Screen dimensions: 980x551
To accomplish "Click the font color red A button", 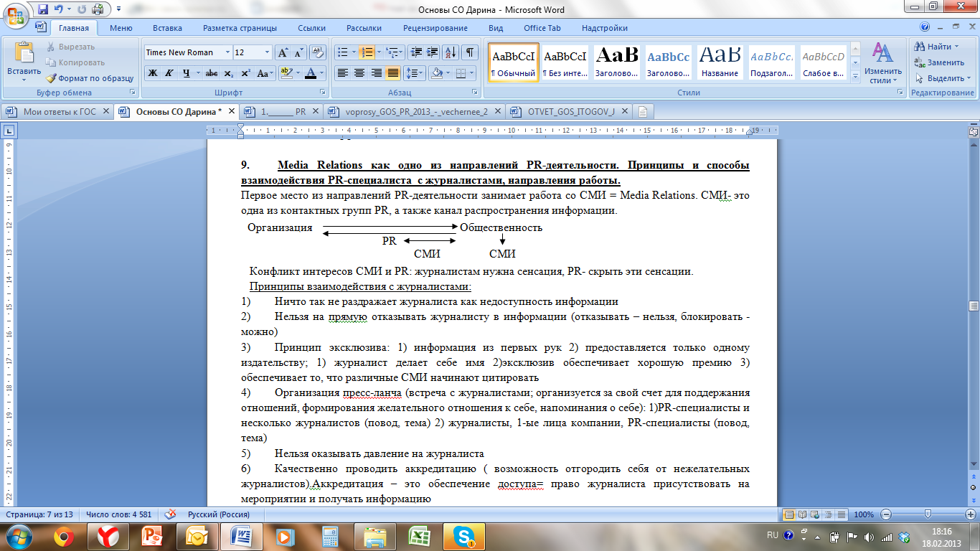I will point(310,73).
